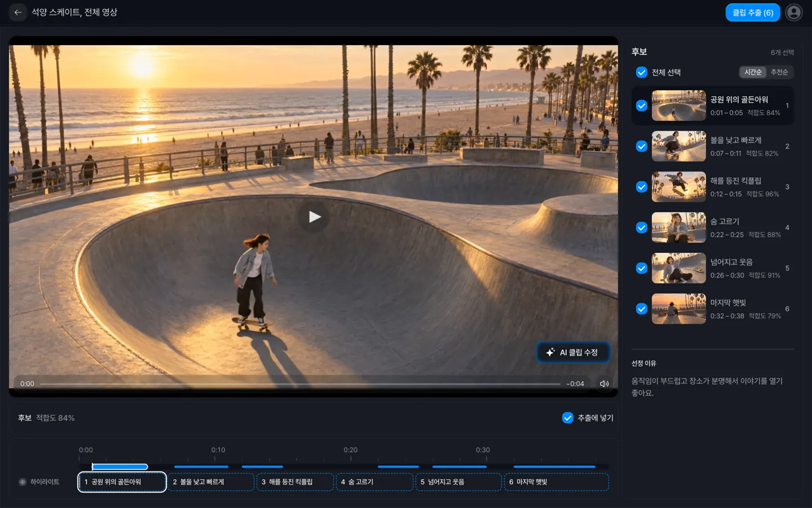Screen dimensions: 812x508
Task: Click the 0:20 timeline ruler label
Action: [x=351, y=450]
